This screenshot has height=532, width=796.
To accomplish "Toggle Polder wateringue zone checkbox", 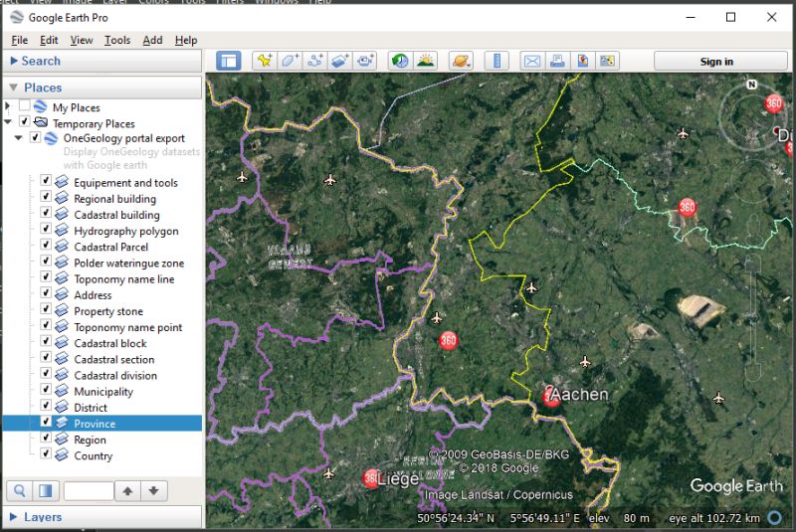I will [x=46, y=262].
